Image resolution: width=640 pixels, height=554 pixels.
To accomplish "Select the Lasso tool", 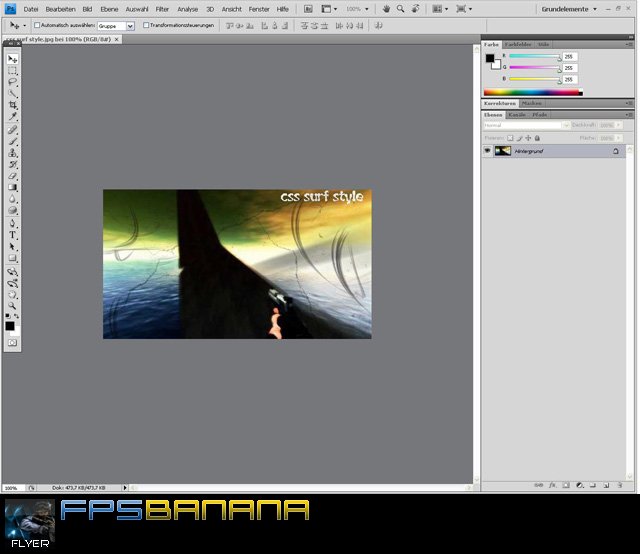I will [x=13, y=82].
